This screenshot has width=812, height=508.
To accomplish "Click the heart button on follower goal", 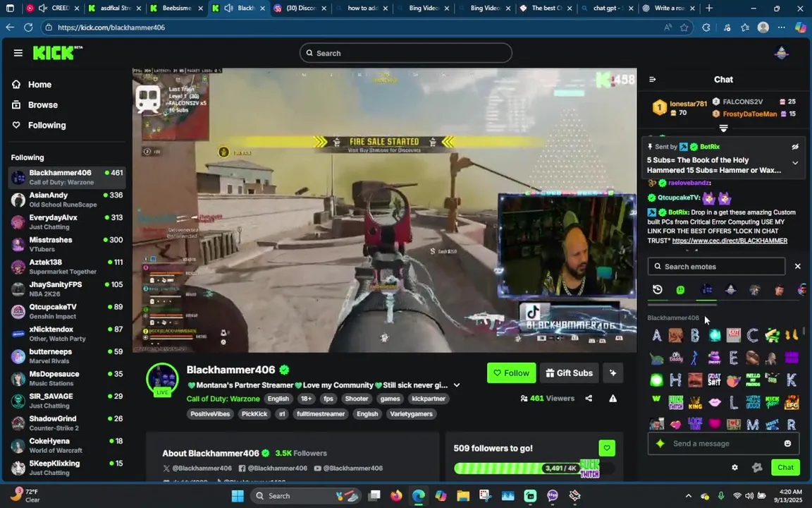I will pos(606,448).
